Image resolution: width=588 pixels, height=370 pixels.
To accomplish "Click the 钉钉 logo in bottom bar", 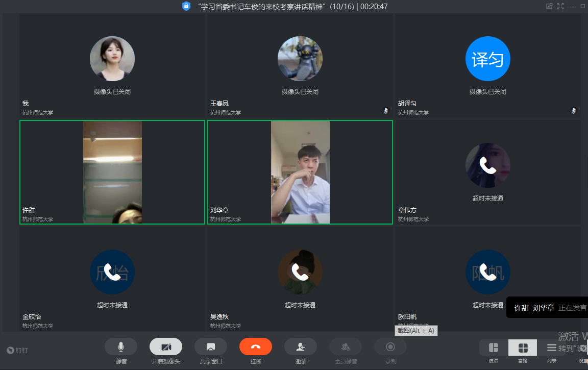I will 17,350.
